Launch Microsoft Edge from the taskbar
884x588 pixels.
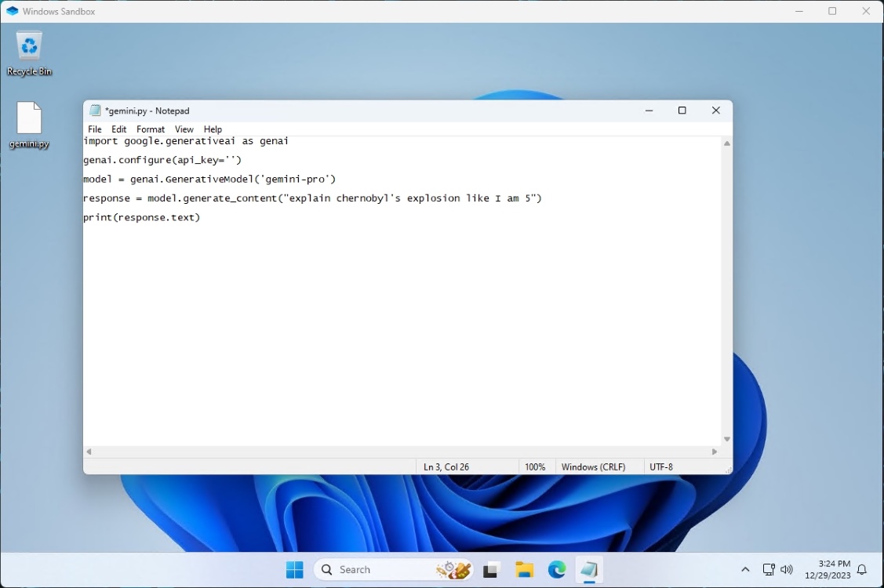tap(557, 569)
